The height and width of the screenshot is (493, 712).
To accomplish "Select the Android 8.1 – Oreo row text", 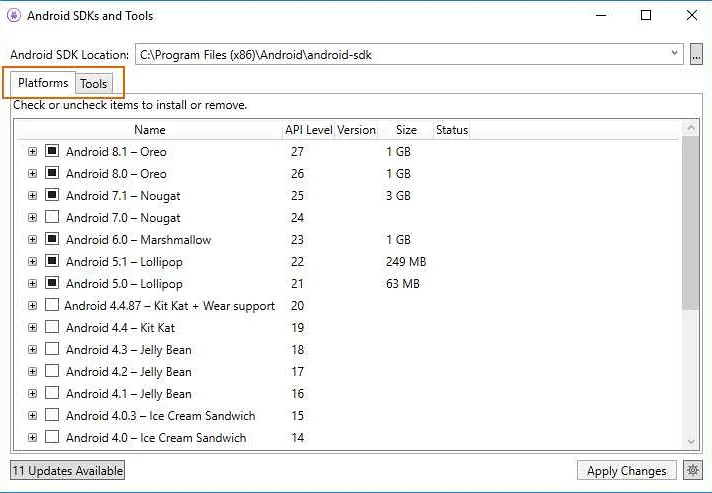I will tap(116, 152).
